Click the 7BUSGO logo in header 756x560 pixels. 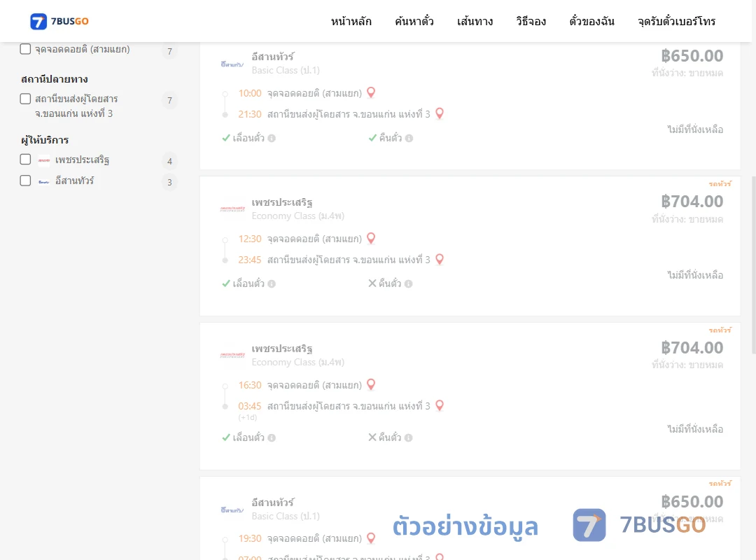(x=59, y=21)
